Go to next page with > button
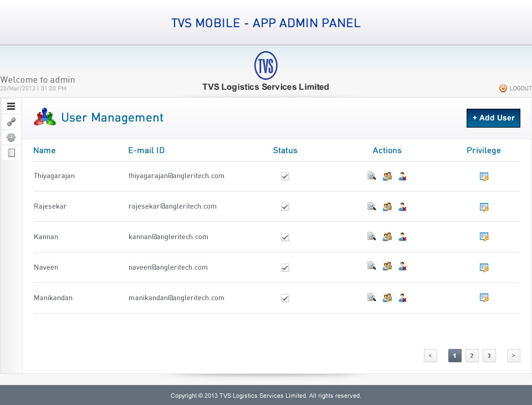Image resolution: width=532 pixels, height=405 pixels. coord(513,356)
